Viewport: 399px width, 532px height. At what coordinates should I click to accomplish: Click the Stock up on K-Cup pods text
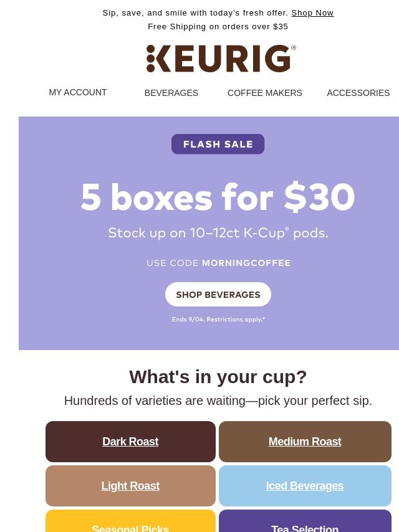coord(218,233)
